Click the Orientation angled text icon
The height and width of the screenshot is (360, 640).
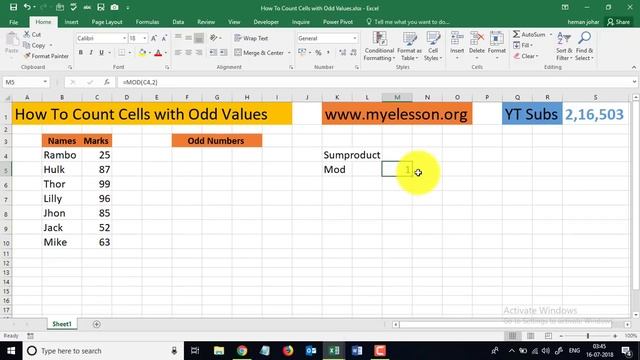(x=214, y=38)
